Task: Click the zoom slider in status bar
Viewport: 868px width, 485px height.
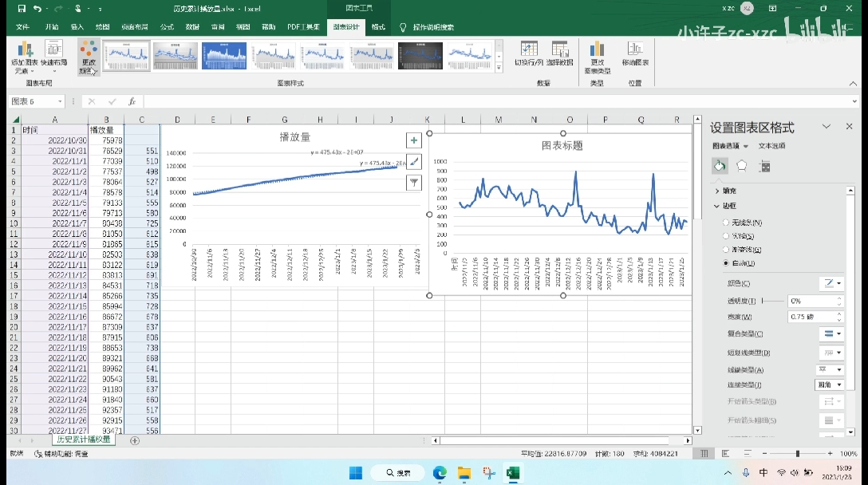Action: click(797, 453)
